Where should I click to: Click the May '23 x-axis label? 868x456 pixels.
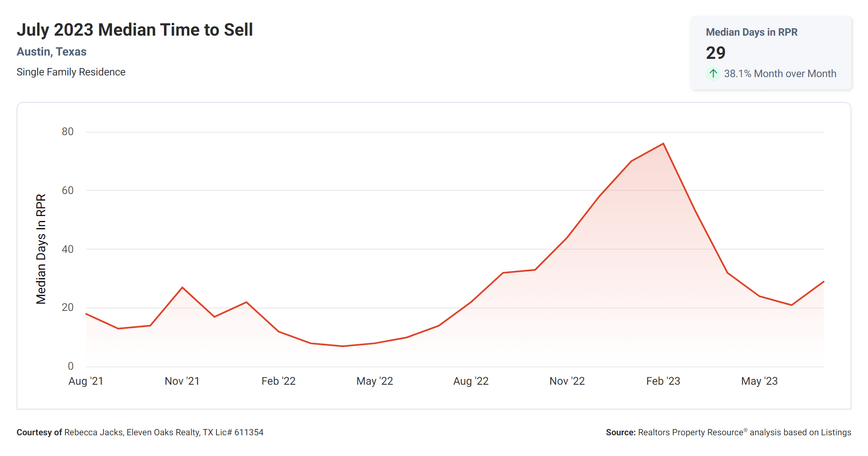[759, 381]
